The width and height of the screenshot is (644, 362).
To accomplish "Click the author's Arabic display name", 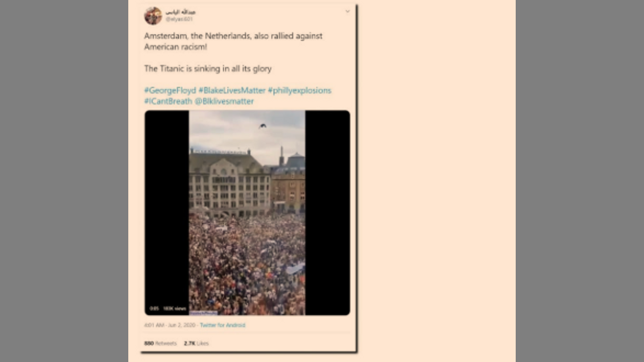I will point(181,12).
